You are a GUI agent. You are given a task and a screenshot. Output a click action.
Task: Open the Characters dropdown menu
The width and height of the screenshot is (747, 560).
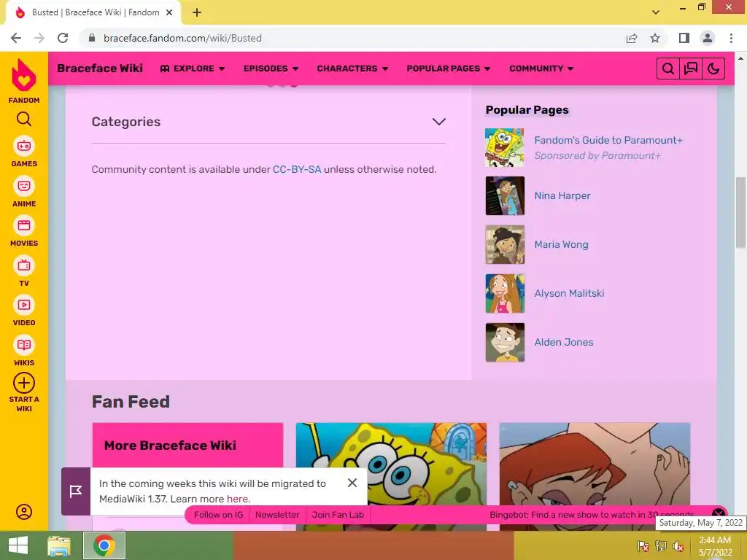[352, 69]
